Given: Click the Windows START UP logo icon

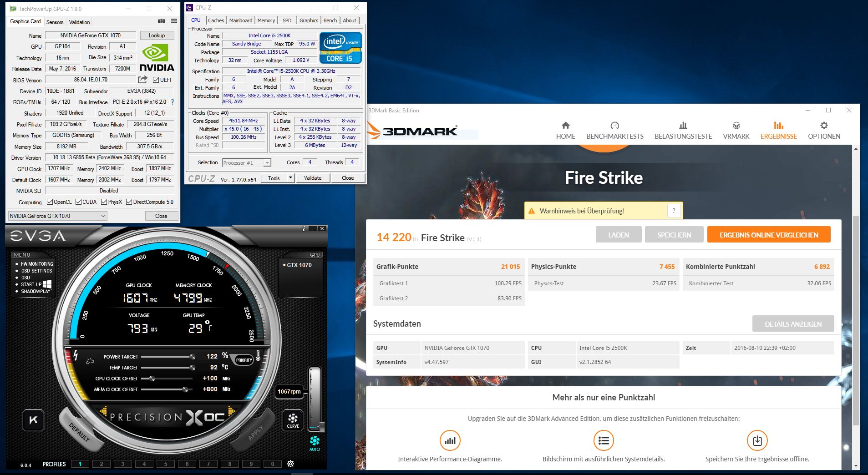Looking at the screenshot, I should (x=47, y=284).
